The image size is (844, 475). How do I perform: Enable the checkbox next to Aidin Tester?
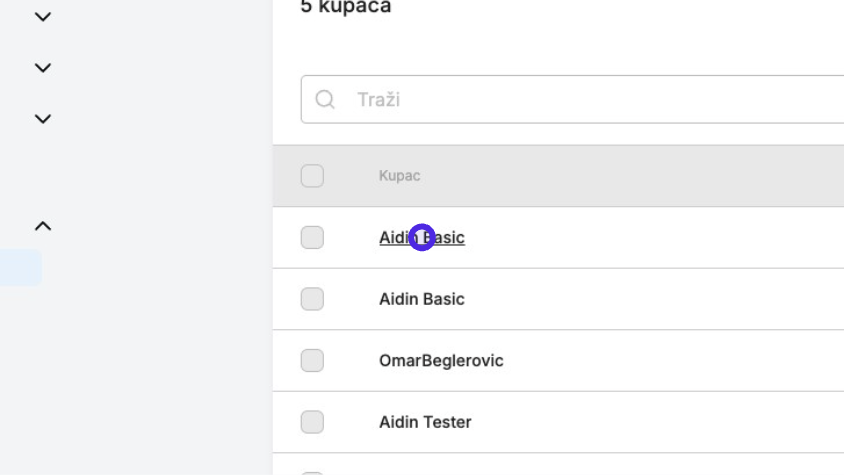pos(312,422)
